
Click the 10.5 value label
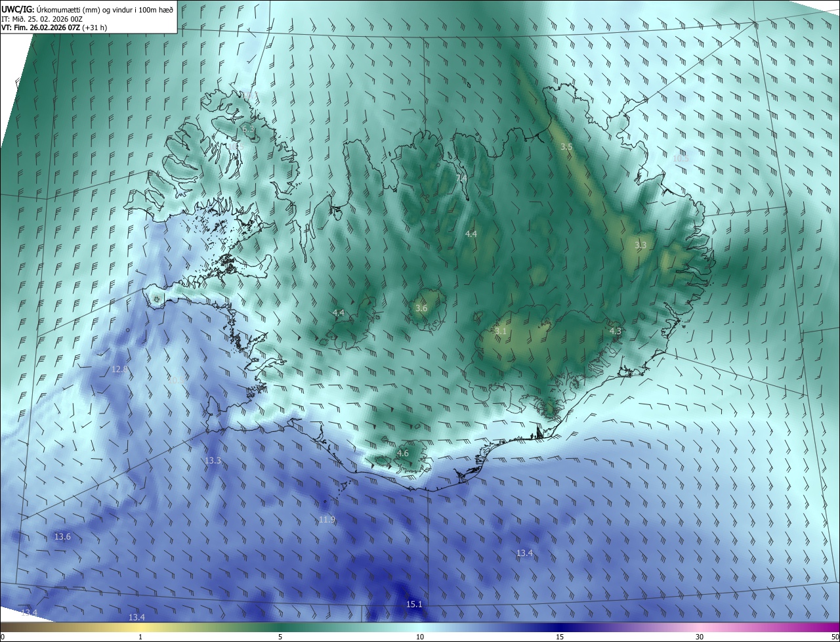click(x=681, y=158)
